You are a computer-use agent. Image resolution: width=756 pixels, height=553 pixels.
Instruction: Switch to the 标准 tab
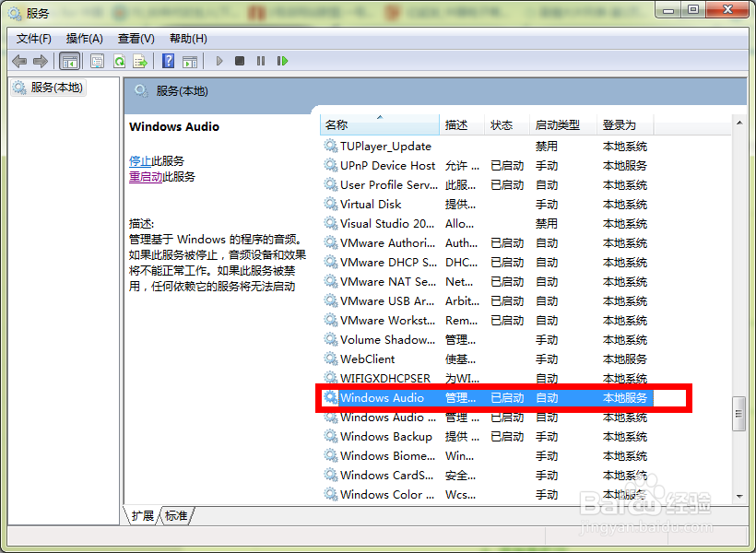point(176,515)
